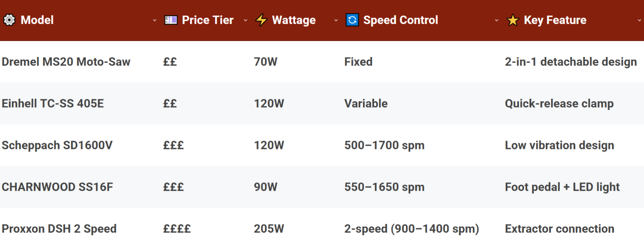Viewport: 644px width, 249px height.
Task: Select the star icon next to Key Feature
Action: pyautogui.click(x=513, y=20)
